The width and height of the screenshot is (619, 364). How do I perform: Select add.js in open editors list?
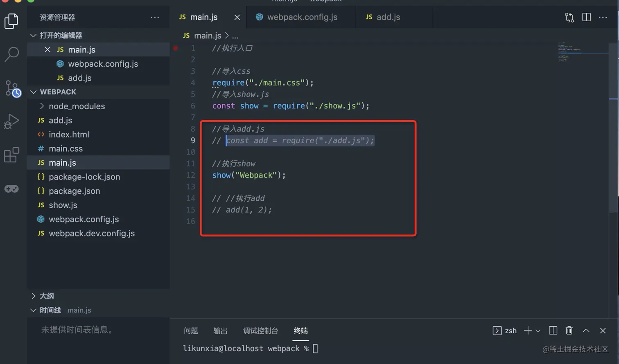pos(98,78)
